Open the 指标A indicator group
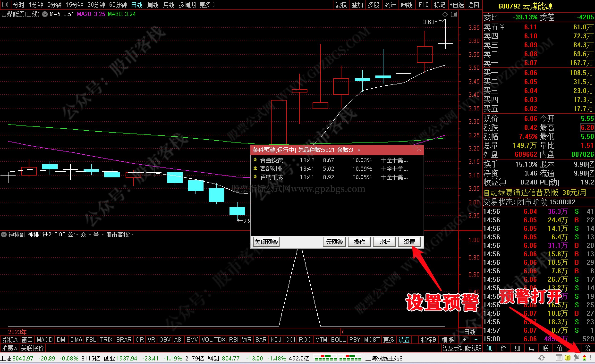Screen dimensions: 595x364 coord(10,340)
